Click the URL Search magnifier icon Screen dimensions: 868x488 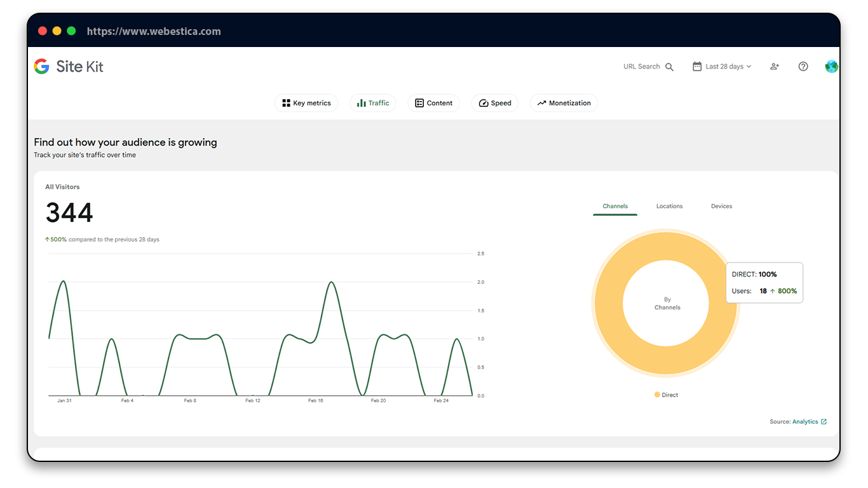point(669,67)
